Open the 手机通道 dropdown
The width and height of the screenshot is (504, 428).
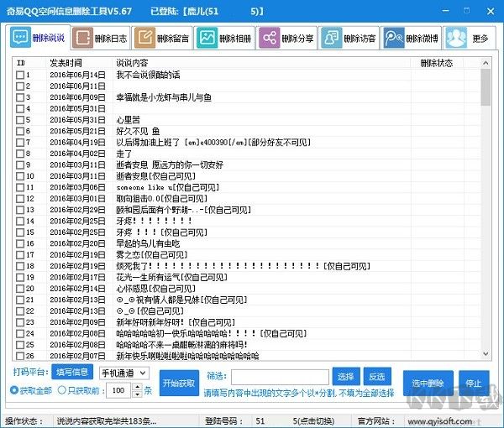tap(124, 373)
